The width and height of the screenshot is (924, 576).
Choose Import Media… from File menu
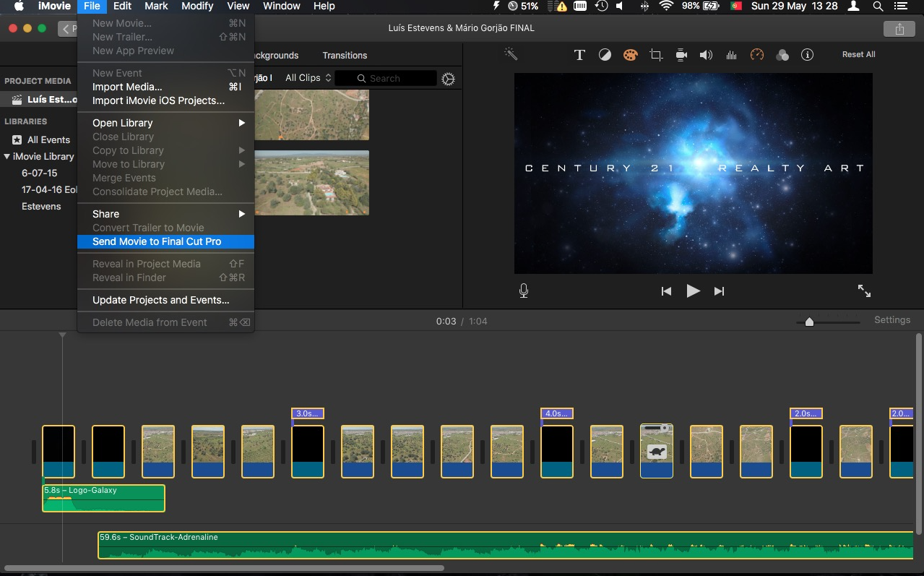165,87
